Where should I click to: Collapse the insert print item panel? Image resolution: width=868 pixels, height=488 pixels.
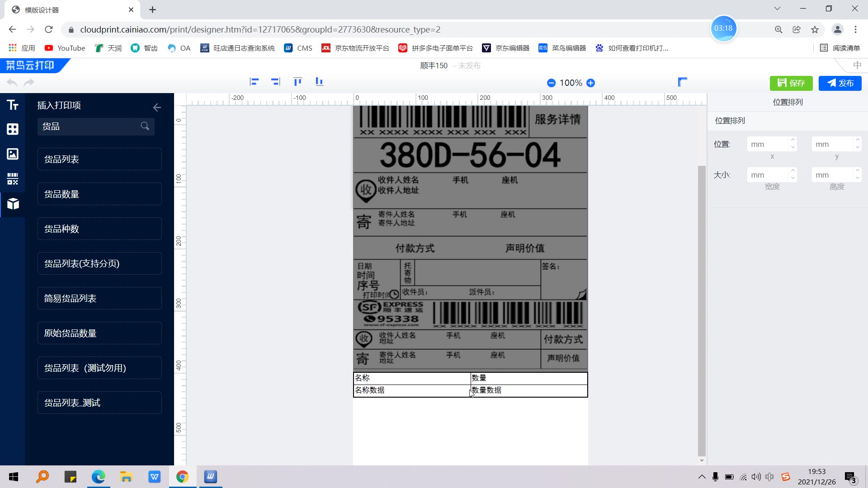[157, 108]
